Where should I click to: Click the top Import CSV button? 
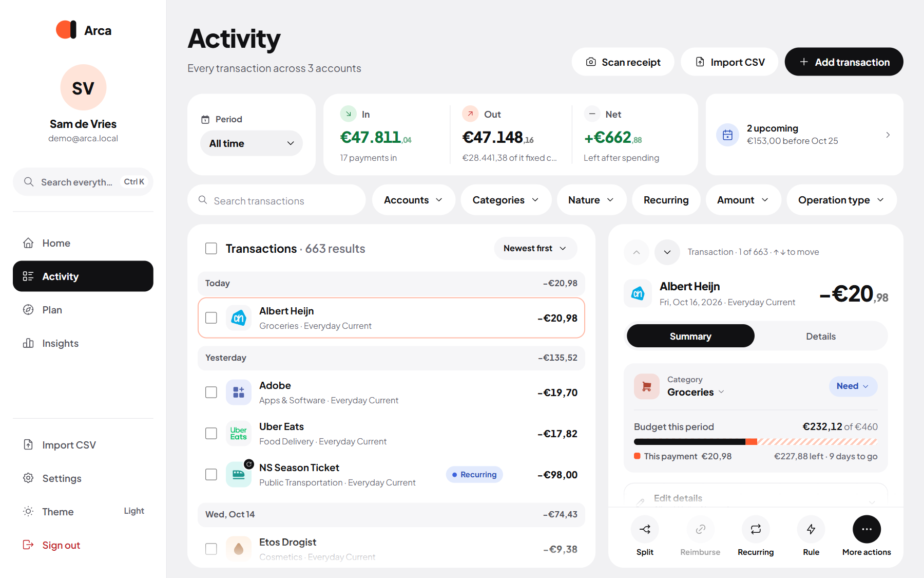point(729,62)
